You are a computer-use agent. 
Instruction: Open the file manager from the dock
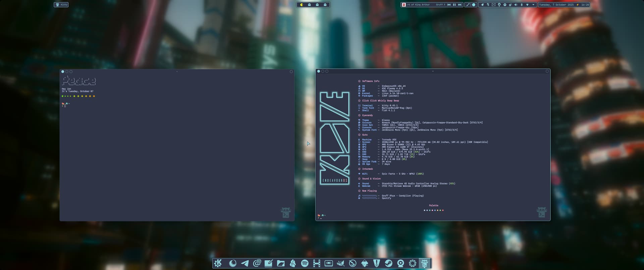281,263
